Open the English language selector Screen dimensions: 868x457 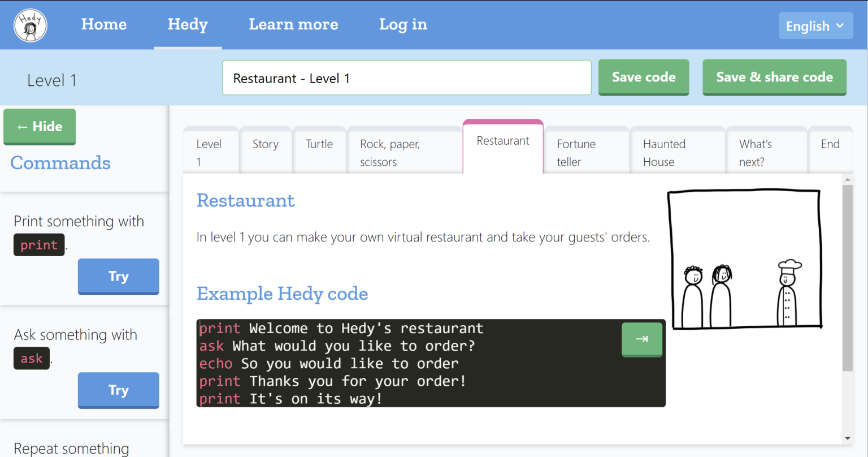tap(815, 25)
